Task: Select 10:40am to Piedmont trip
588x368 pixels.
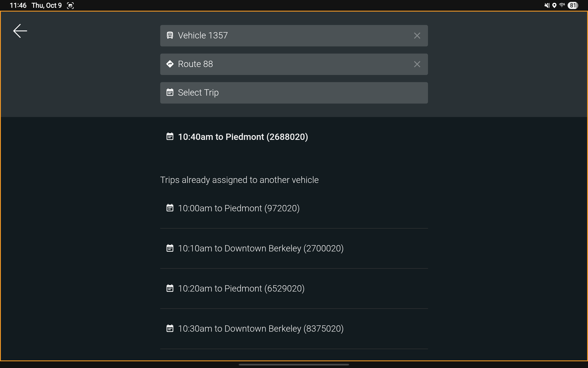Action: [243, 137]
